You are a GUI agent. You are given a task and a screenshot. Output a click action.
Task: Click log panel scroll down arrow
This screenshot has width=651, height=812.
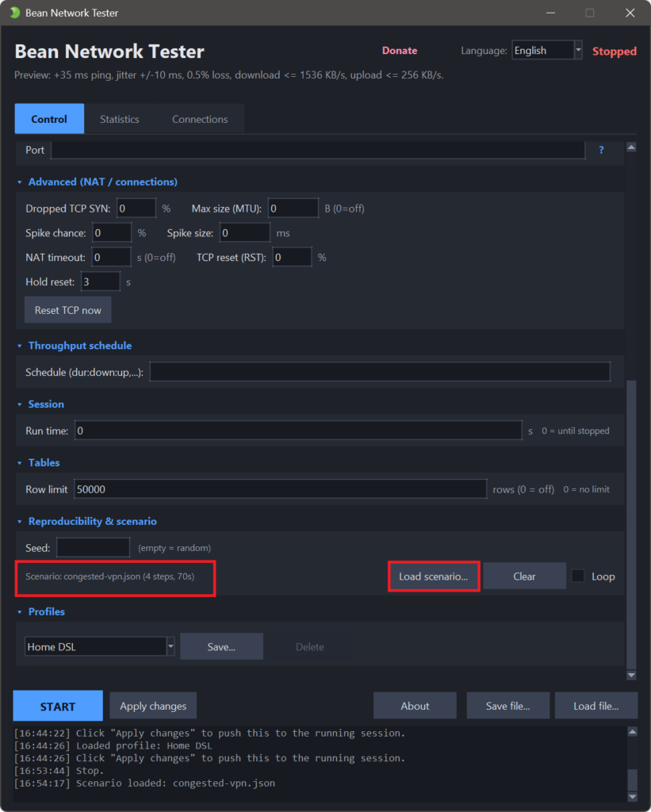[x=632, y=796]
